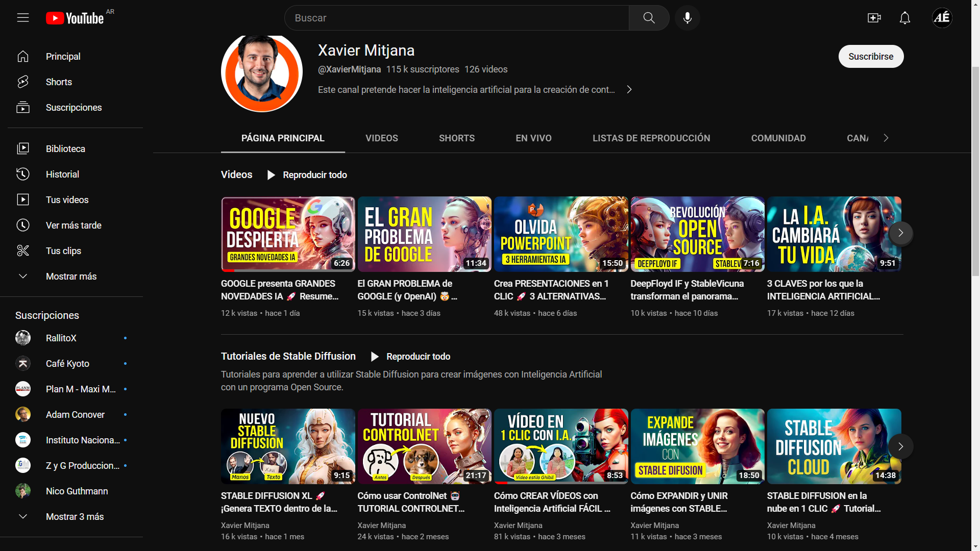The width and height of the screenshot is (980, 551).
Task: Open Shorts from the sidebar
Action: [71, 82]
